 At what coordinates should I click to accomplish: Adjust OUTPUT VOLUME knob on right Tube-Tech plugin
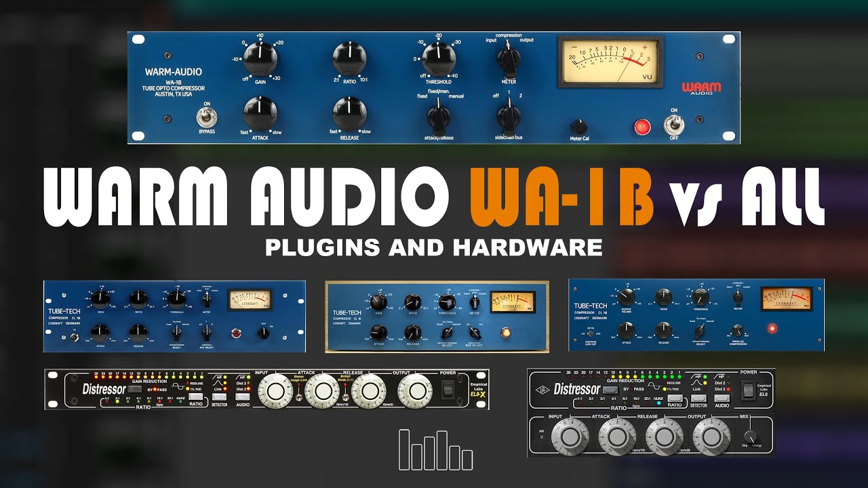click(x=627, y=296)
